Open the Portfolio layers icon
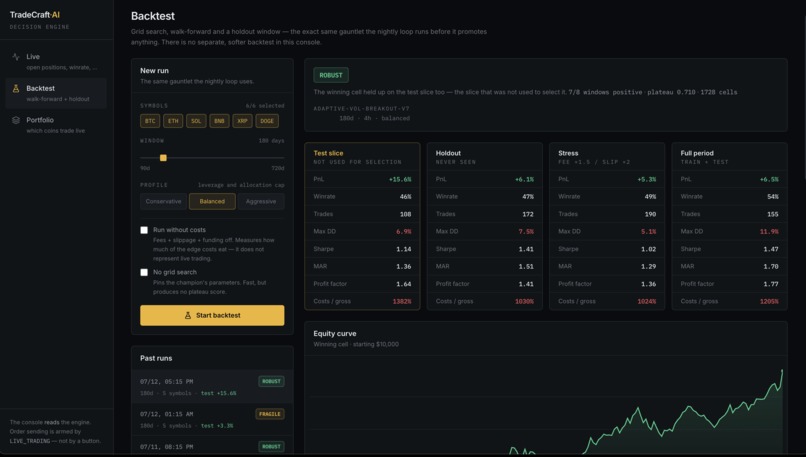The image size is (806, 457). click(16, 120)
